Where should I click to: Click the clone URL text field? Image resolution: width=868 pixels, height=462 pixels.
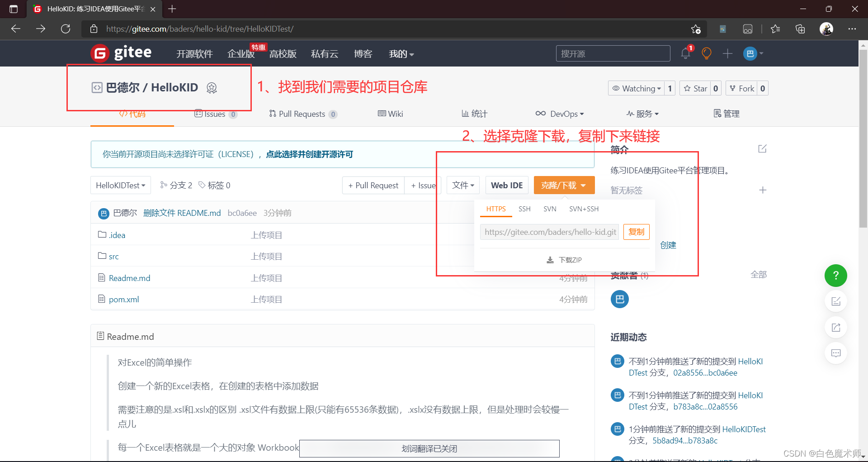click(549, 232)
